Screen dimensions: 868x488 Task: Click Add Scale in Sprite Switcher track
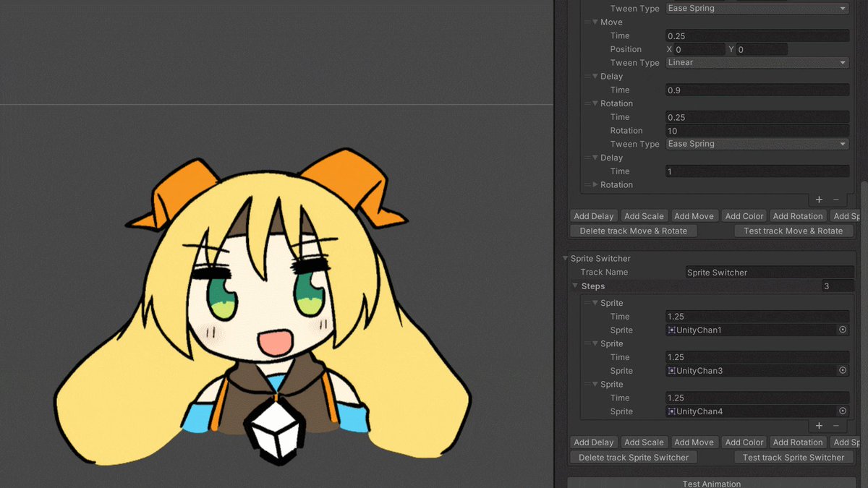[644, 442]
